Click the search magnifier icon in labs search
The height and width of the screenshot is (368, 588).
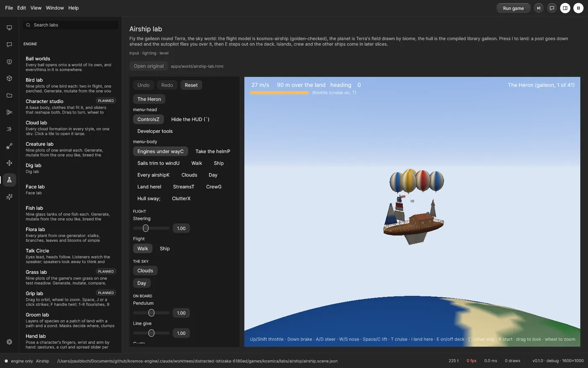29,25
